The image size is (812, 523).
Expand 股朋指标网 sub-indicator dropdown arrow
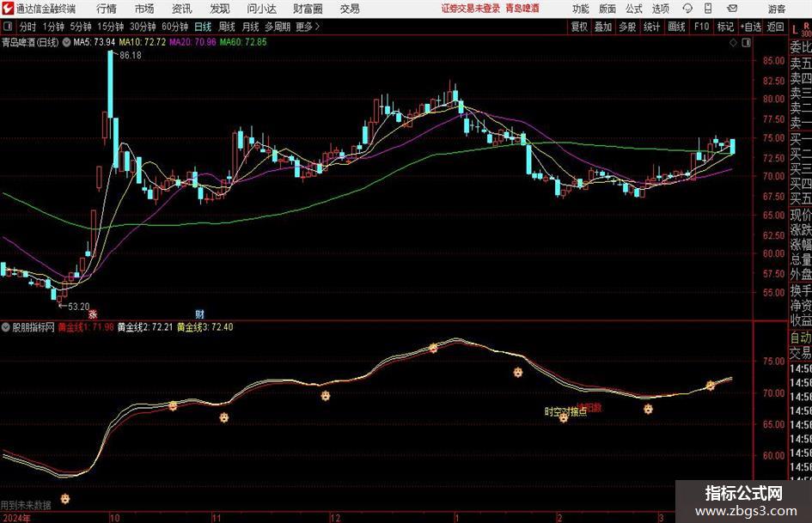6,327
